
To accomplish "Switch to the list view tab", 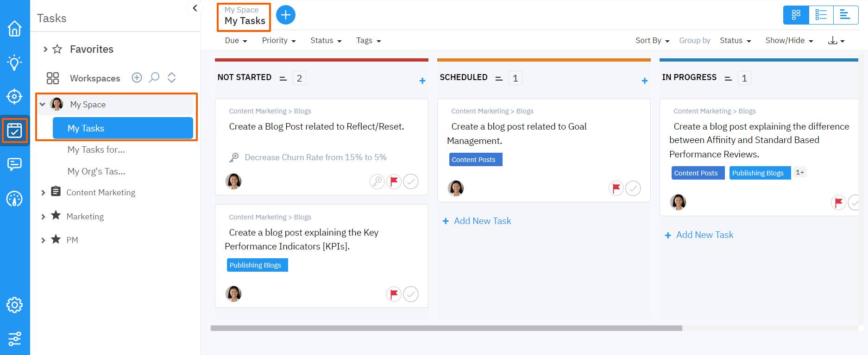I will pyautogui.click(x=821, y=15).
